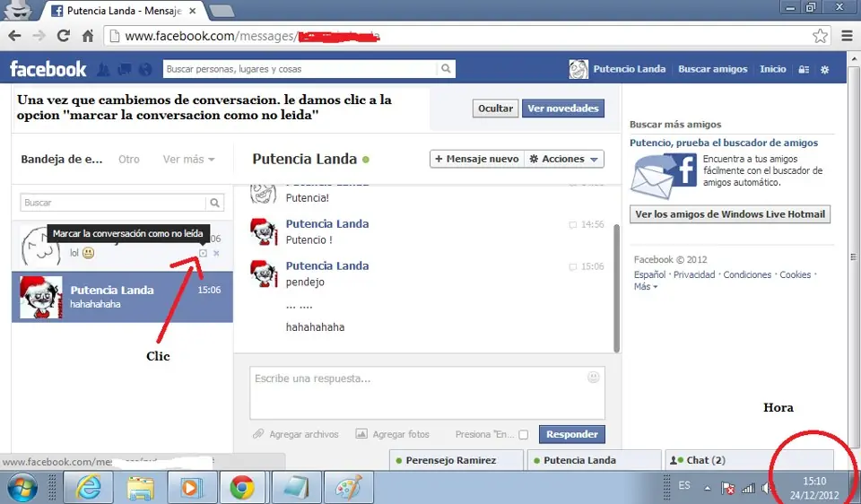Open the ES language bar indicator
The image size is (861, 504).
click(684, 486)
